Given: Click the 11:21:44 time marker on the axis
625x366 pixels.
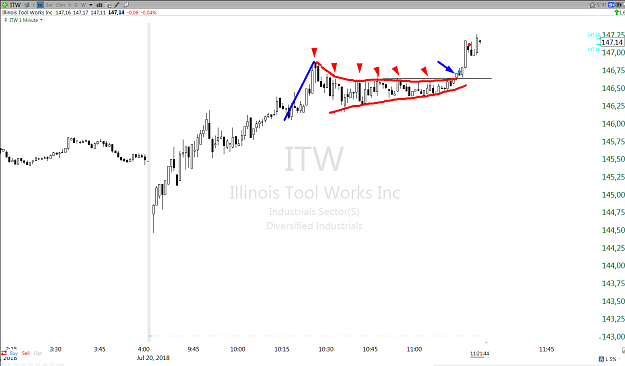Looking at the screenshot, I should coord(479,354).
